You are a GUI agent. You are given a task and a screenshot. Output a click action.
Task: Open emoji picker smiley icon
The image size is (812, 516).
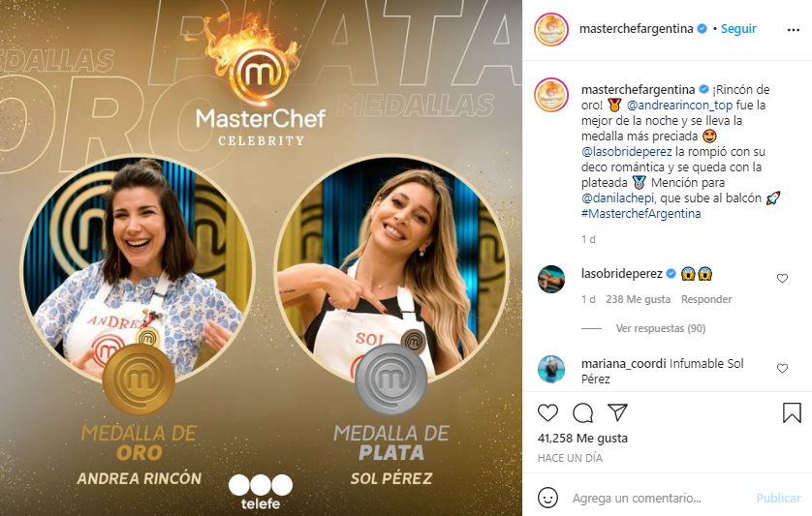click(x=547, y=498)
